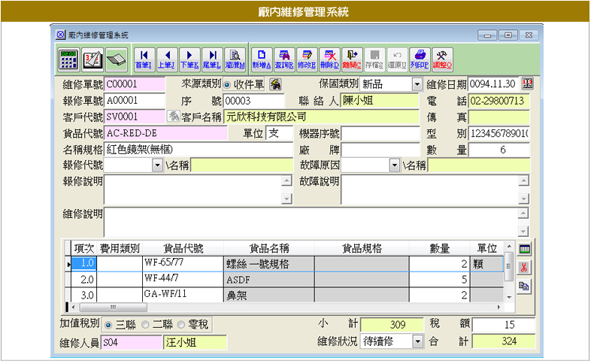Image resolution: width=591 pixels, height=364 pixels.
Task: Select the 二聯 tax radio button
Action: click(146, 325)
